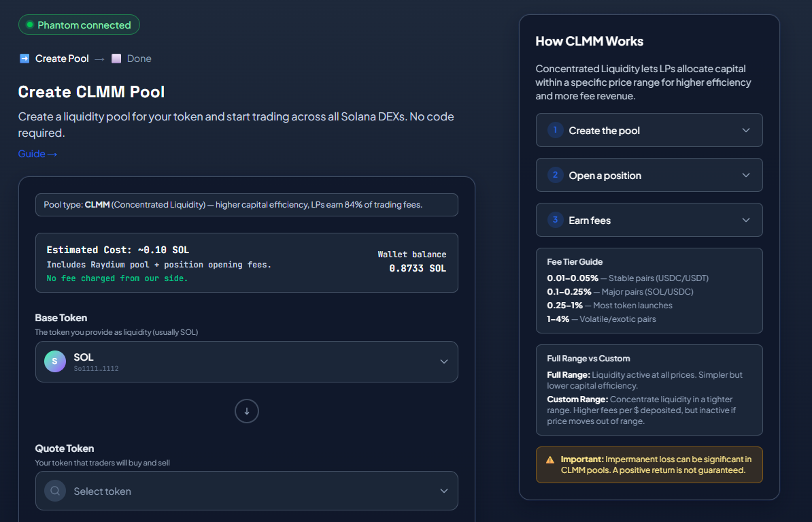Click the magnifier icon in Select token field
The height and width of the screenshot is (522, 812).
(54, 490)
